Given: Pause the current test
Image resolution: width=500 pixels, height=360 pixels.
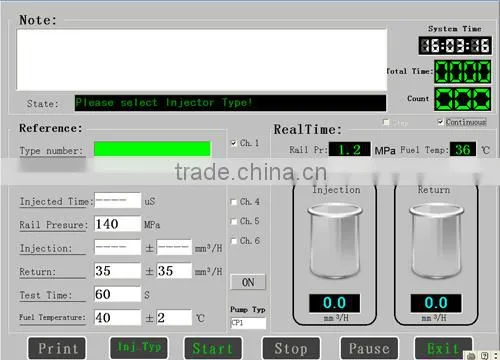Looking at the screenshot, I should tap(369, 348).
